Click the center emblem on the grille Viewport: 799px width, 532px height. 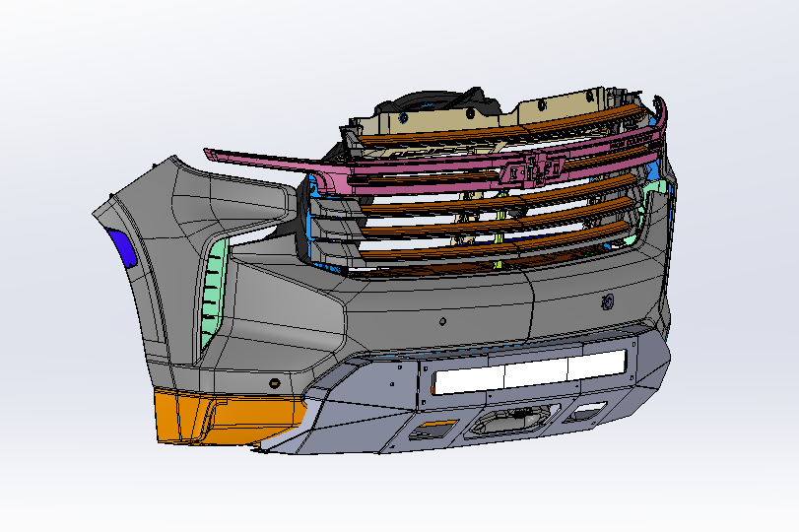pyautogui.click(x=530, y=171)
